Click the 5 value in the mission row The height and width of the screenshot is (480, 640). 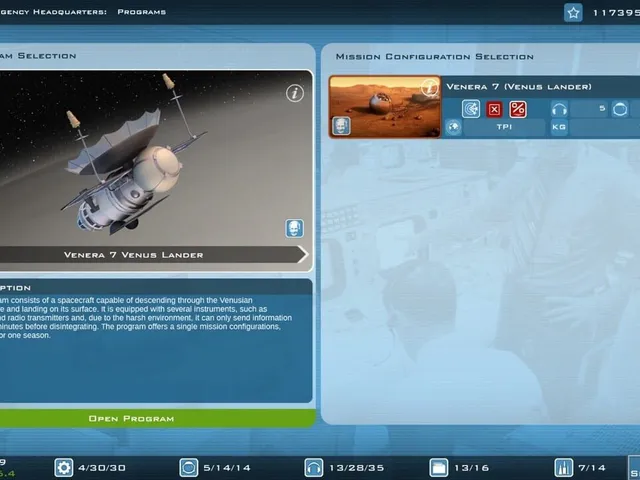click(602, 109)
